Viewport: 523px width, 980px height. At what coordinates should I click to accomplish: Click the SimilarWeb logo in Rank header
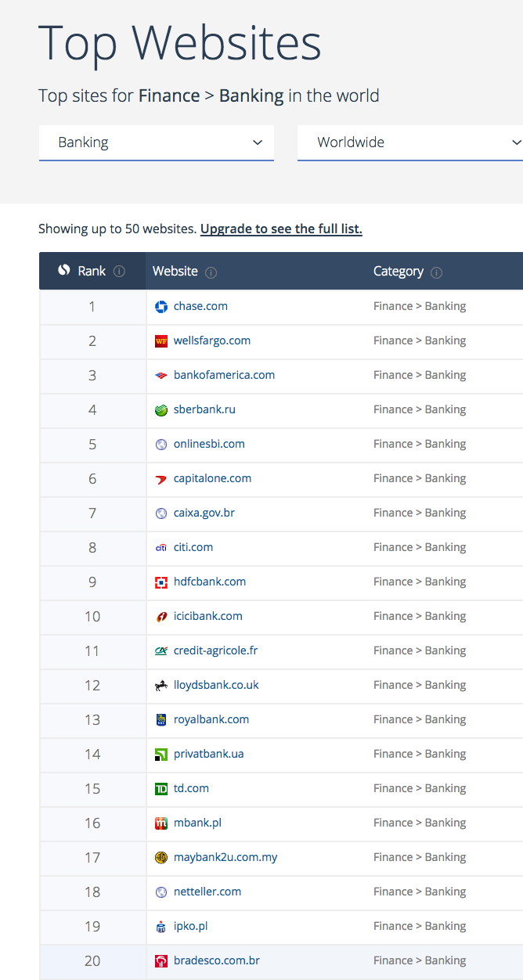coord(64,270)
